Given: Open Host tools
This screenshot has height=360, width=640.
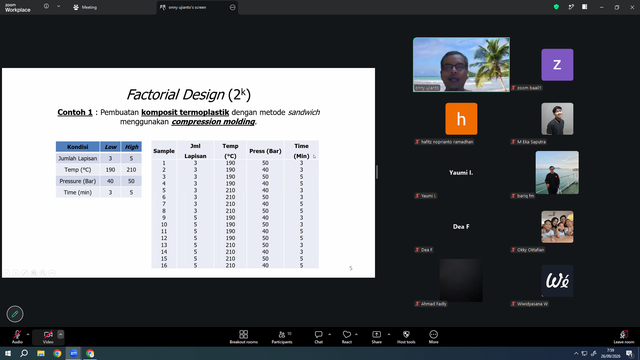Looking at the screenshot, I should [406, 337].
